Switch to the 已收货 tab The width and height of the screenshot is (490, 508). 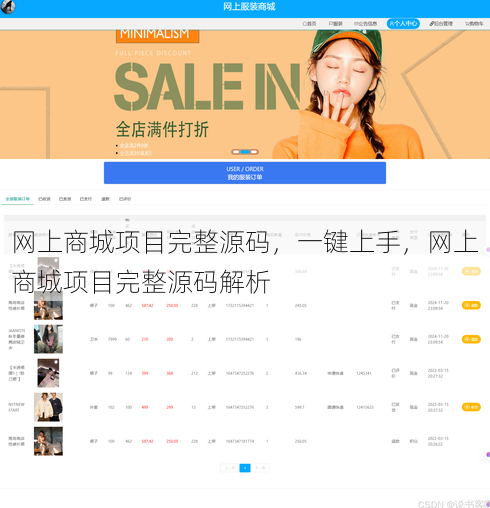point(44,199)
